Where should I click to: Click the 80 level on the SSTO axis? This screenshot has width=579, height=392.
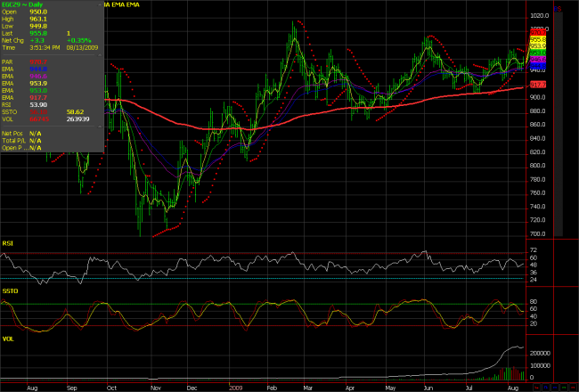pyautogui.click(x=534, y=302)
